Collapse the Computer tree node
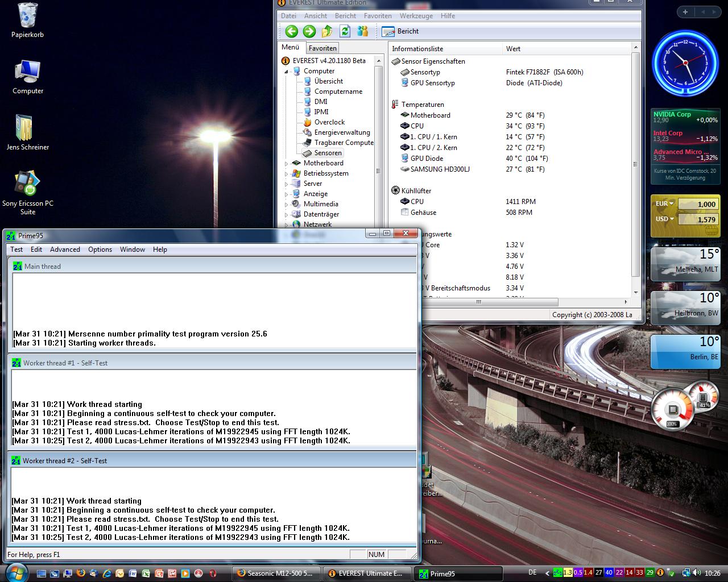The width and height of the screenshot is (728, 582). [287, 72]
